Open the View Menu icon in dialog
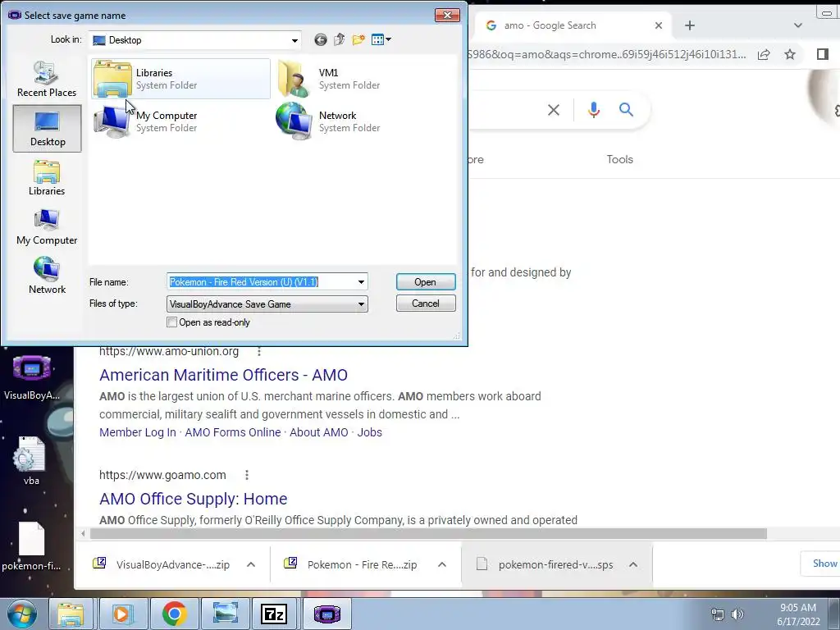 pyautogui.click(x=381, y=39)
